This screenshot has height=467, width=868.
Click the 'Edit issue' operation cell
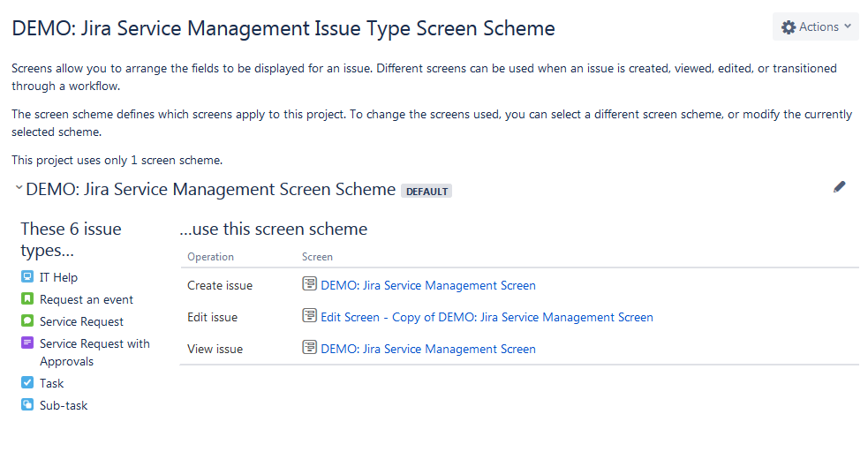[x=212, y=317]
